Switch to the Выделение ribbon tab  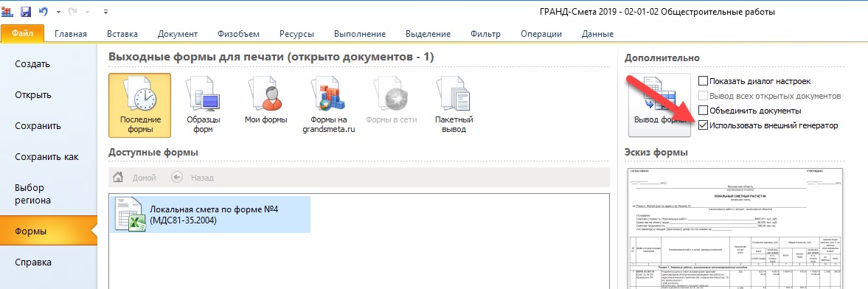point(428,35)
